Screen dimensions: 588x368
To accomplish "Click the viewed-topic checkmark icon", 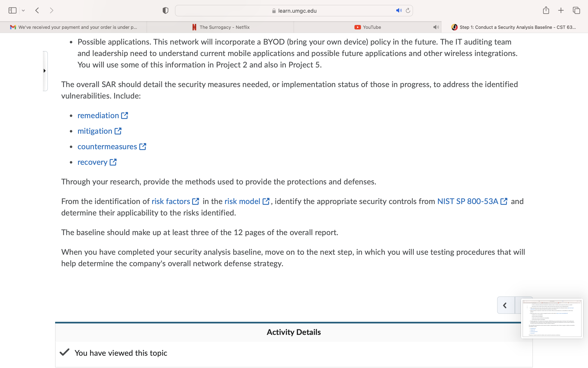I will 65,352.
